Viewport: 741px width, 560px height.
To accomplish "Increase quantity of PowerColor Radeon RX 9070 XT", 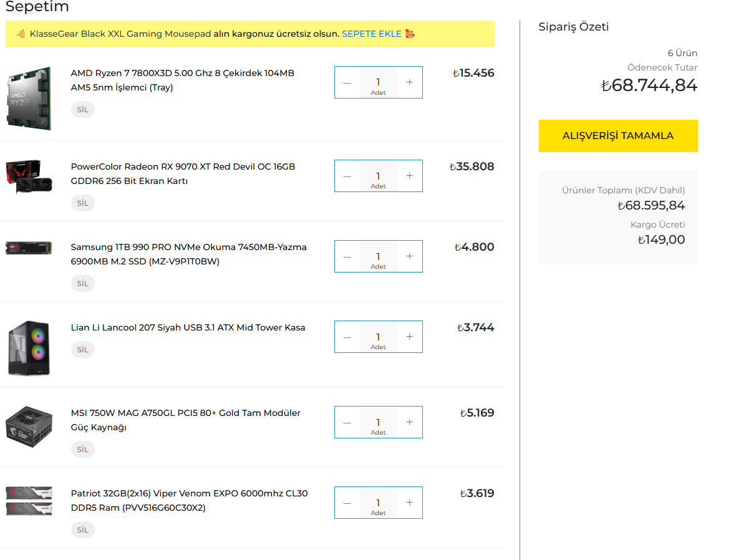I will (409, 176).
